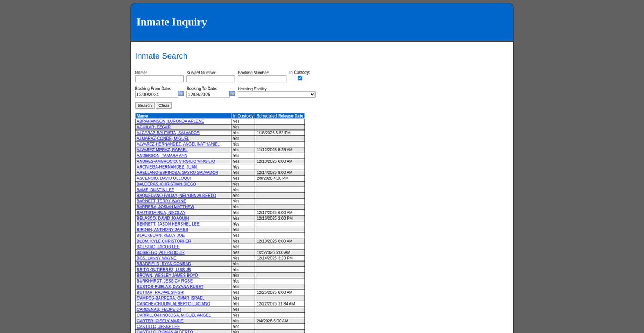Open calendar picker for Booking To Date
This screenshot has width=644, height=333.
pos(232,93)
